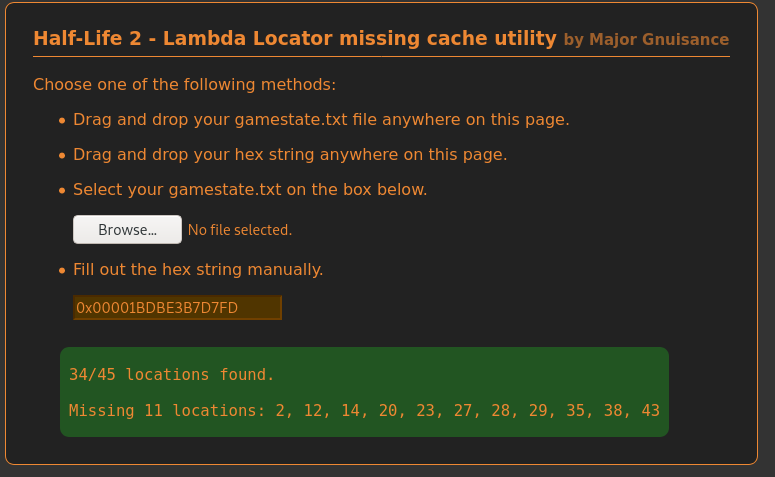Click 'Fill out the hex string manually' text
This screenshot has width=775, height=477.
[198, 269]
